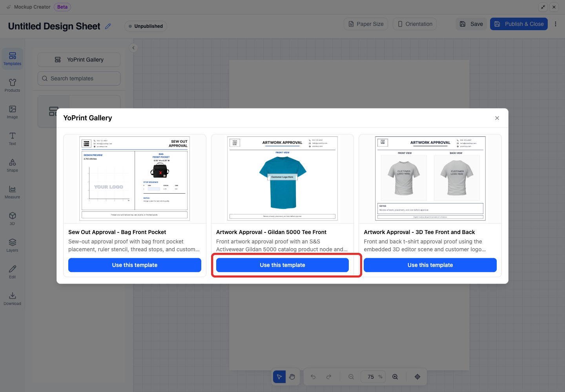Select the Image tool in sidebar
The height and width of the screenshot is (392, 565).
(x=13, y=112)
